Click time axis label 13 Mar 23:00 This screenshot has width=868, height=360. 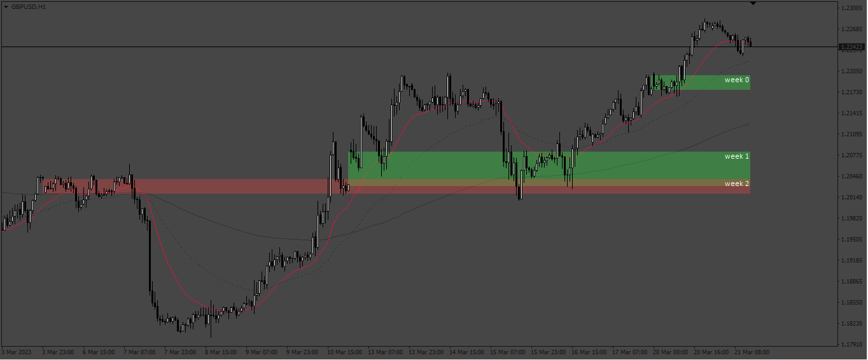426,351
